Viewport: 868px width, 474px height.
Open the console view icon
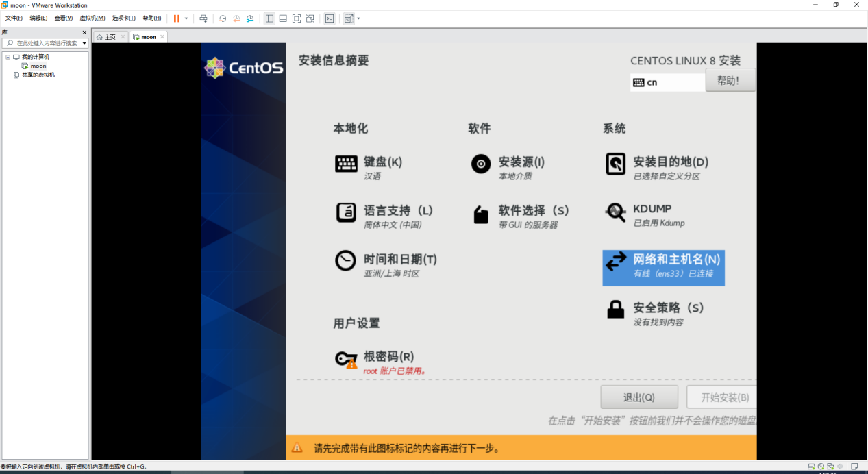(x=330, y=18)
